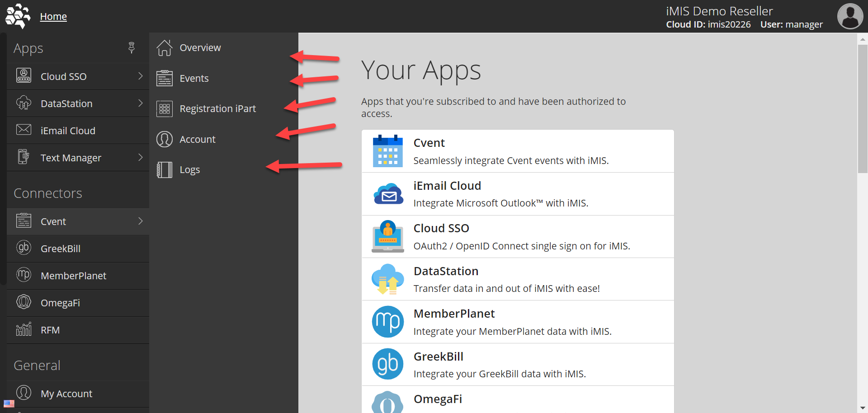Image resolution: width=868 pixels, height=413 pixels.
Task: Click the Registration iPart grid icon
Action: (x=164, y=108)
